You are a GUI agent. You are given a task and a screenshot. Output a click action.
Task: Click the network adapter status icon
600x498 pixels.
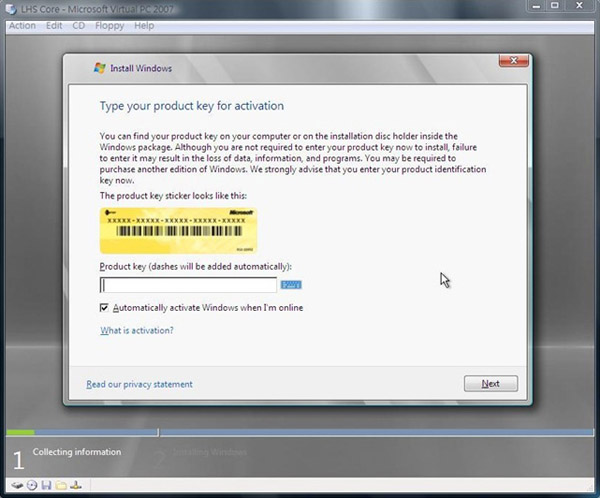tap(75, 485)
